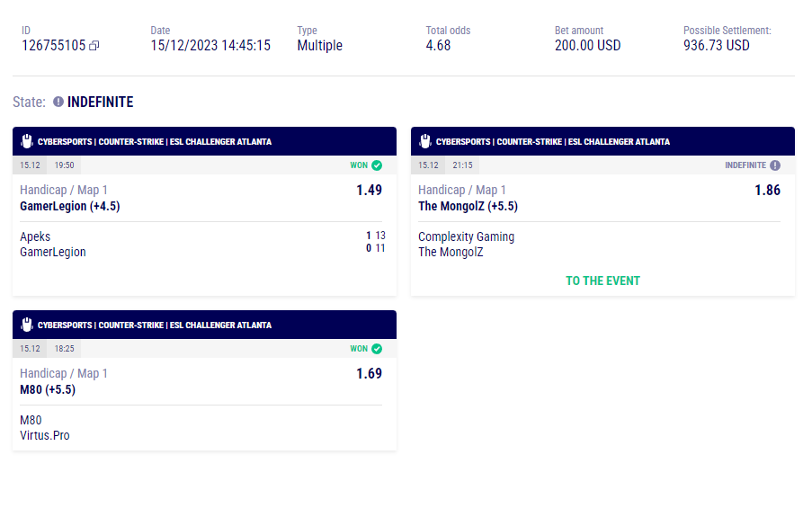Click mouse icon on GamerLegion bet card header
This screenshot has width=812, height=526.
click(x=26, y=141)
